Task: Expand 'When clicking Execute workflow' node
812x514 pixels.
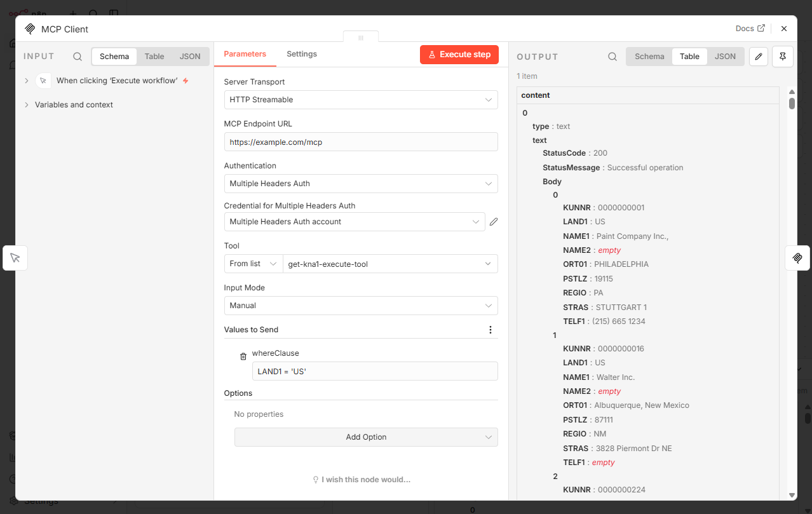Action: tap(27, 81)
